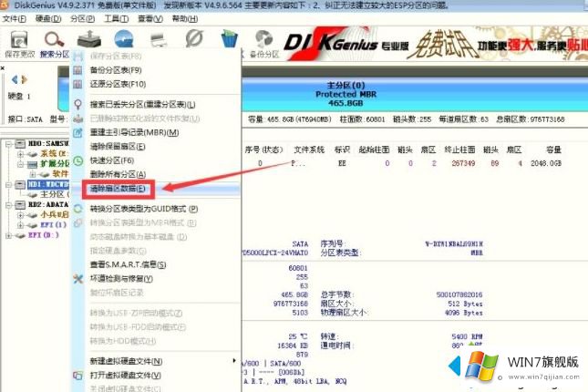
Task: Click the 序号(状态) column header
Action: click(x=263, y=150)
